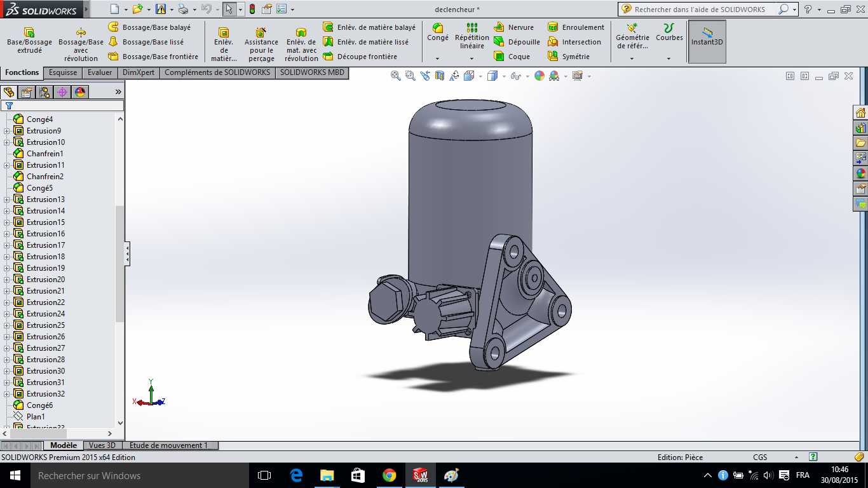
Task: Select Enlèv. de mat. avec révolution
Action: [x=301, y=44]
